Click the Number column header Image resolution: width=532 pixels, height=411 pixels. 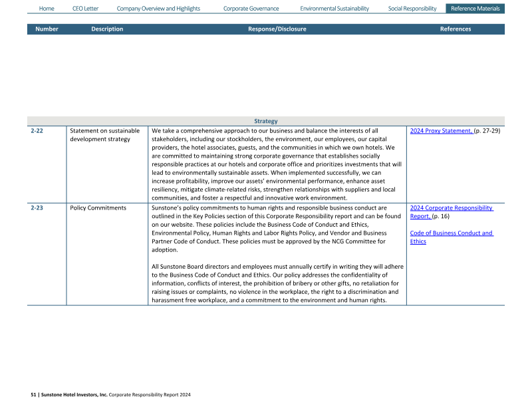47,29
